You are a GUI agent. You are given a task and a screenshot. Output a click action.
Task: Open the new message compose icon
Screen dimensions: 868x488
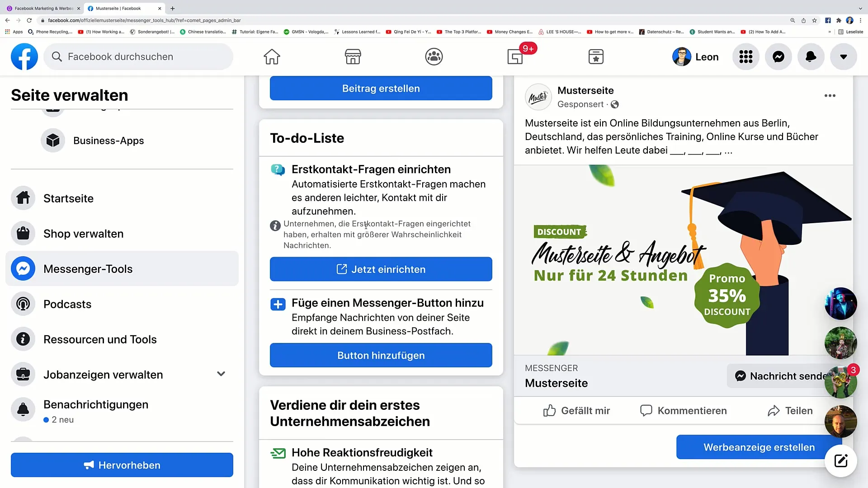point(841,461)
